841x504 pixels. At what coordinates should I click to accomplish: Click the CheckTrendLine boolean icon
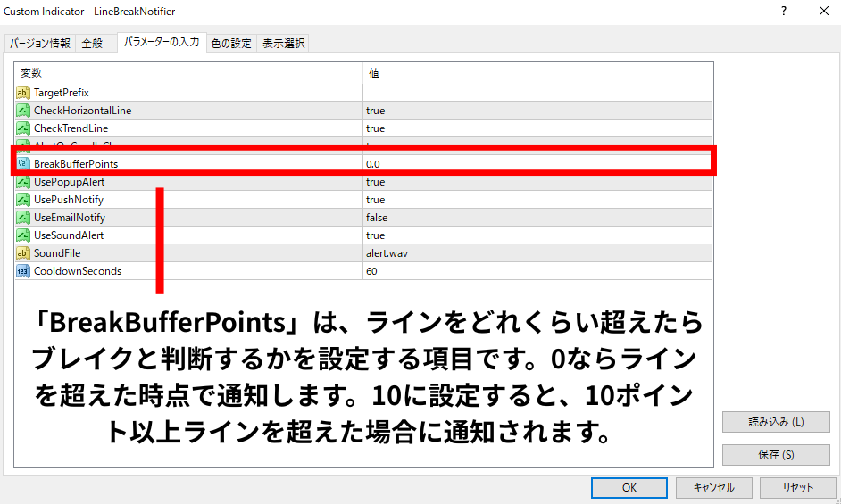[x=23, y=128]
